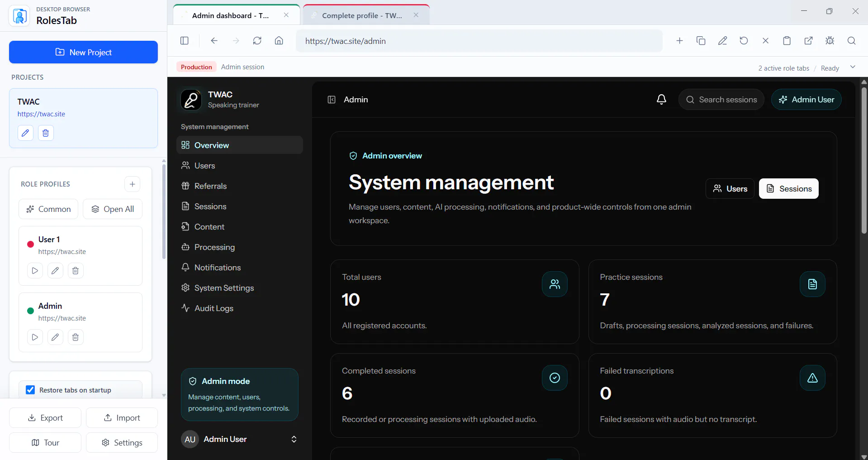Click the pencil edit icon in browser toolbar
The height and width of the screenshot is (460, 868).
click(x=723, y=41)
